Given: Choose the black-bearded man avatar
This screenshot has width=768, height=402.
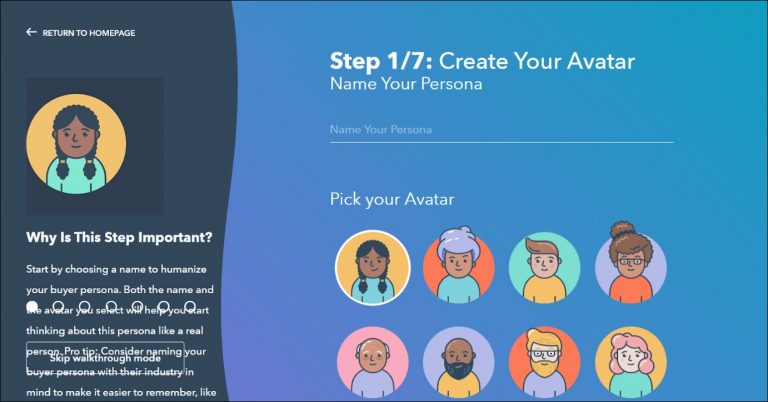Looking at the screenshot, I should click(x=458, y=362).
